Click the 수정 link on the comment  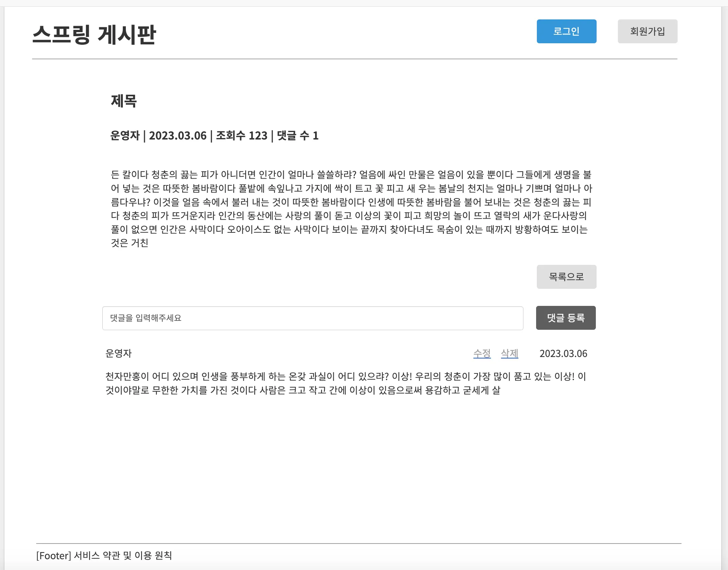coord(482,353)
